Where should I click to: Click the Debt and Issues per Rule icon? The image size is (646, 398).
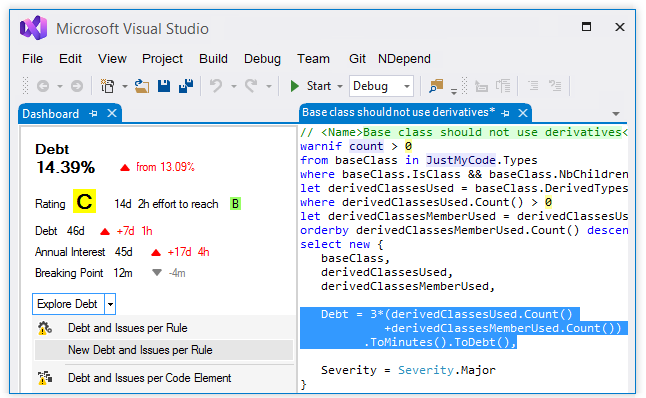click(x=44, y=328)
